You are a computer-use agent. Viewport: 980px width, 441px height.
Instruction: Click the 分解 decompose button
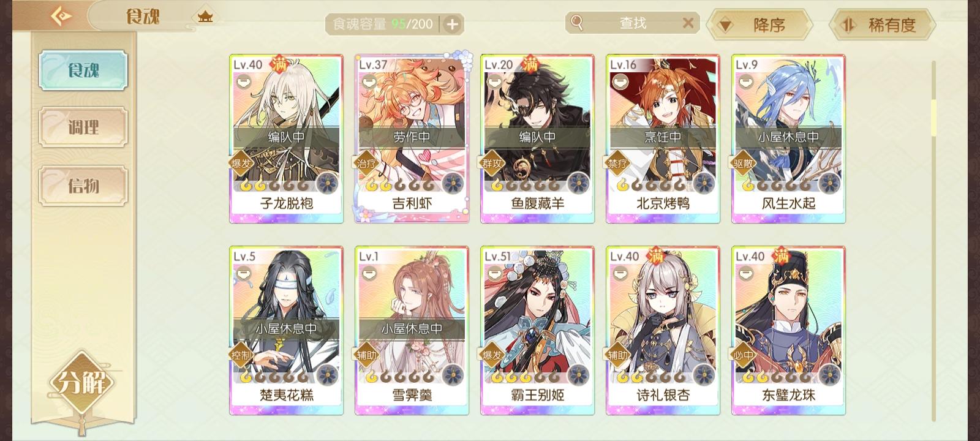(x=81, y=383)
